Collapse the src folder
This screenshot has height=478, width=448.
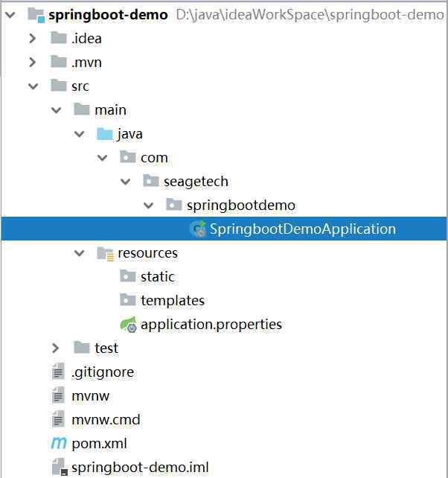click(x=33, y=86)
